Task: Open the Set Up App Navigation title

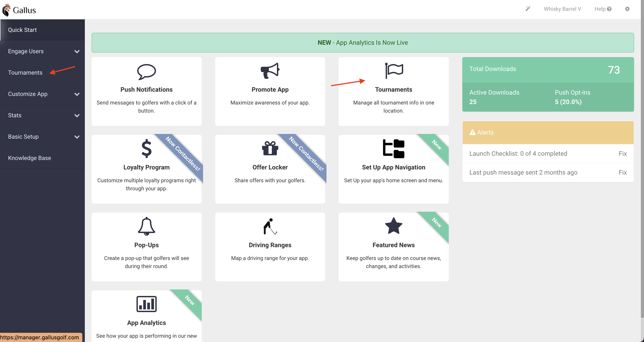Action: coord(394,167)
